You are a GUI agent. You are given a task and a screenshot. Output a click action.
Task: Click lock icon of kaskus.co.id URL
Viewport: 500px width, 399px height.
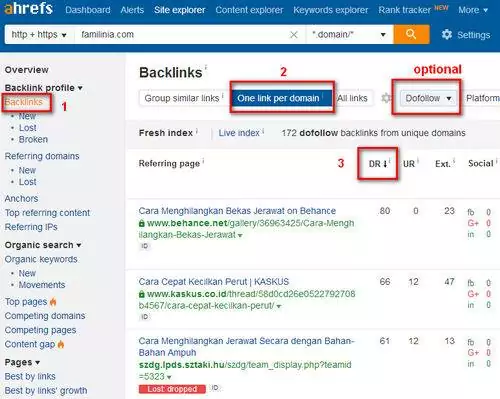click(142, 294)
